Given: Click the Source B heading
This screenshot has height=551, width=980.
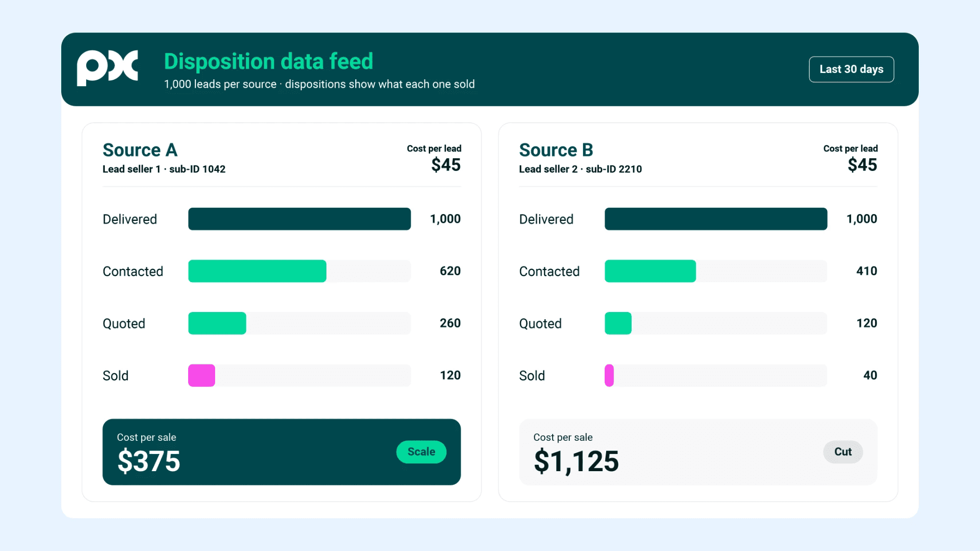Looking at the screenshot, I should coord(556,150).
